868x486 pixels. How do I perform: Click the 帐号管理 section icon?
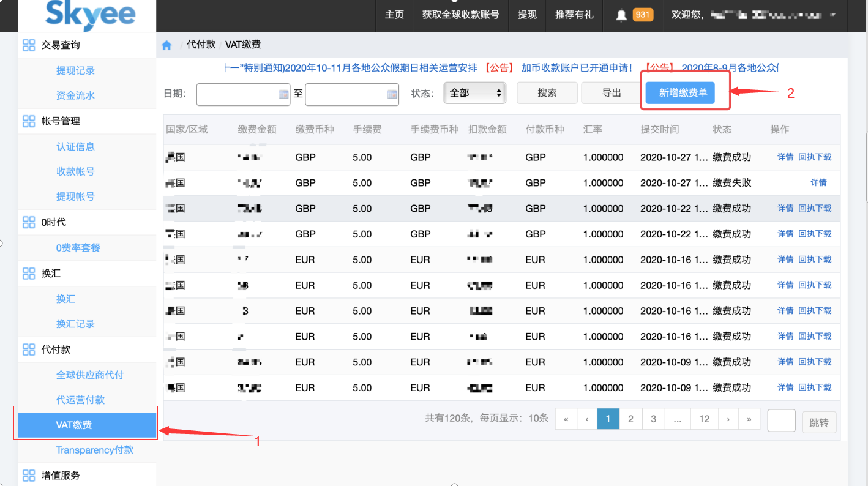29,121
